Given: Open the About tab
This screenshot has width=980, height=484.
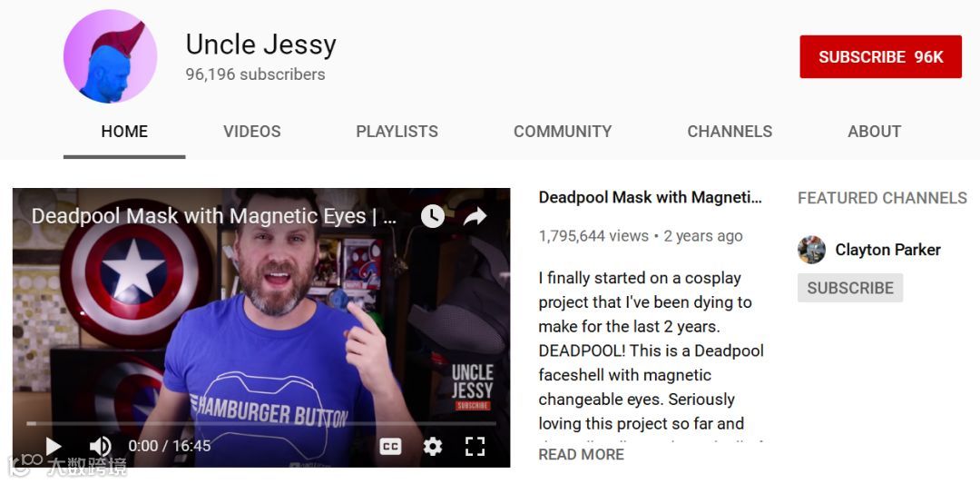Looking at the screenshot, I should (875, 132).
